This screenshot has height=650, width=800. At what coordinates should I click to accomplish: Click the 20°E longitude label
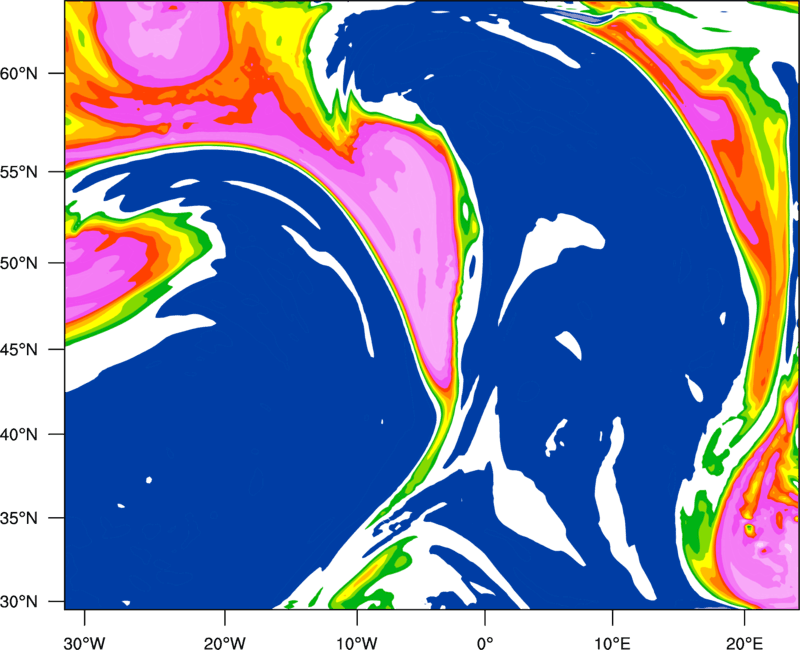click(x=744, y=643)
